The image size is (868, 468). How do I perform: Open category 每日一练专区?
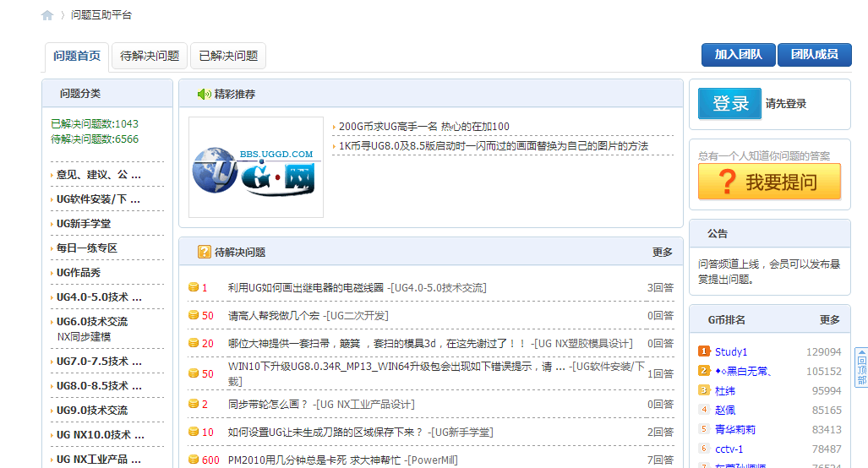[87, 248]
